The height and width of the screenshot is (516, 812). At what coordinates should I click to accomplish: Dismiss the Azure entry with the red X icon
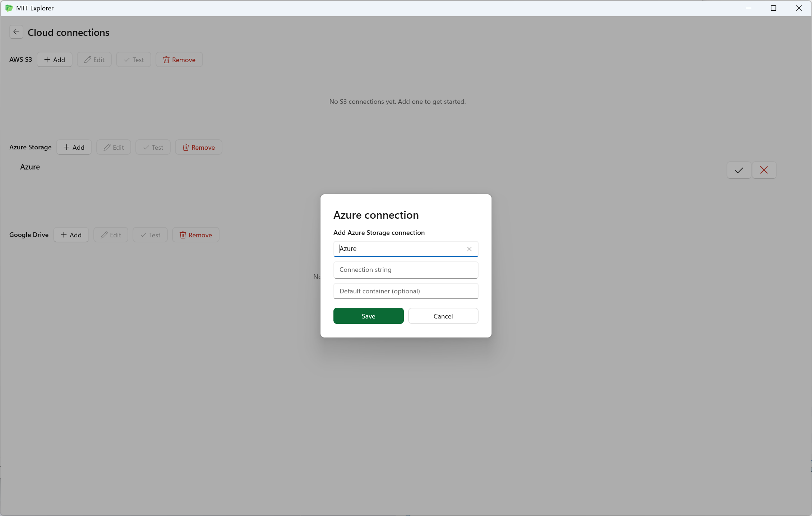[x=764, y=170]
